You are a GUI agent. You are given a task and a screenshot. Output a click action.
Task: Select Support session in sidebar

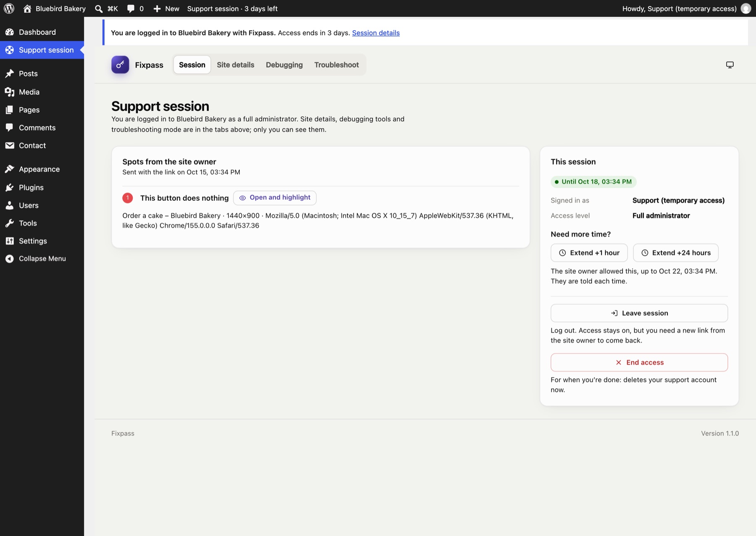pos(42,50)
